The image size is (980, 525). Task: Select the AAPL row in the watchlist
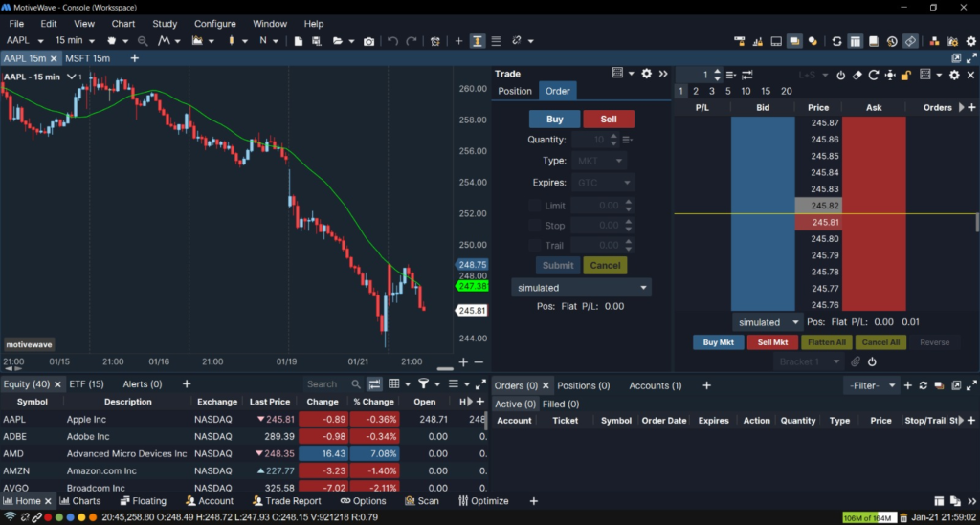pos(244,420)
